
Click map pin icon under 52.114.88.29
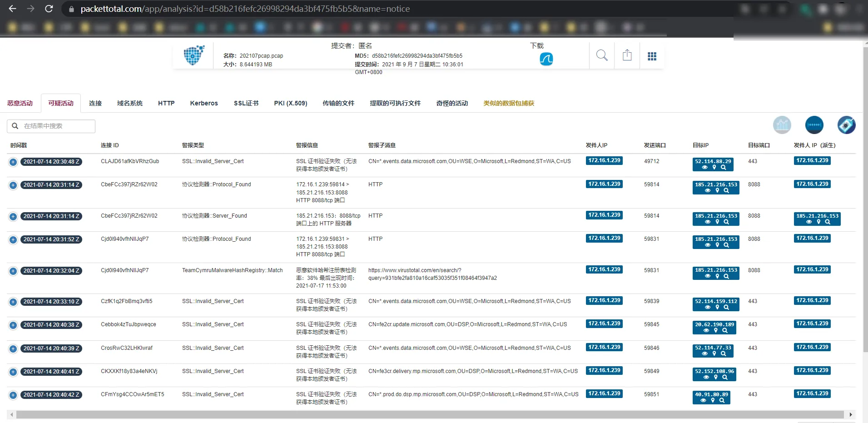pyautogui.click(x=714, y=167)
